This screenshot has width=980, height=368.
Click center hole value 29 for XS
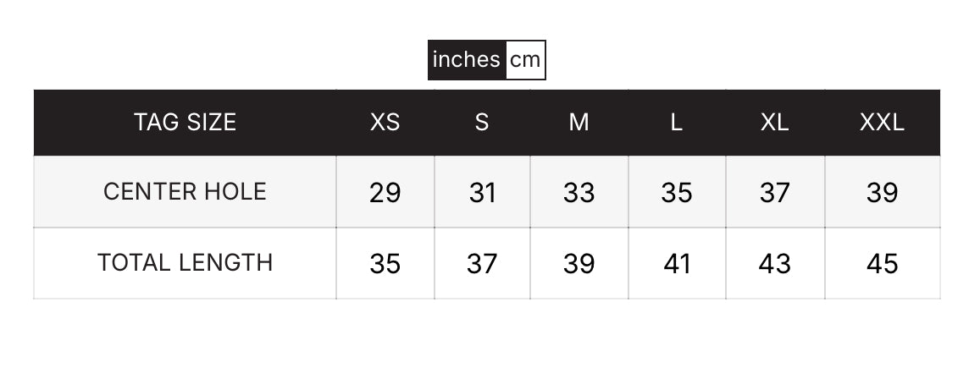(x=385, y=193)
